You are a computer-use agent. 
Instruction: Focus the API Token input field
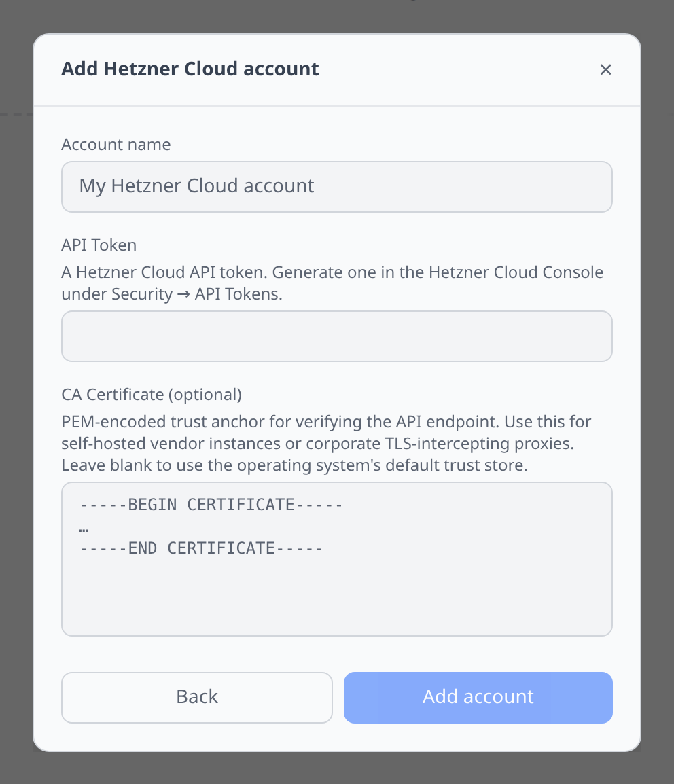point(337,336)
